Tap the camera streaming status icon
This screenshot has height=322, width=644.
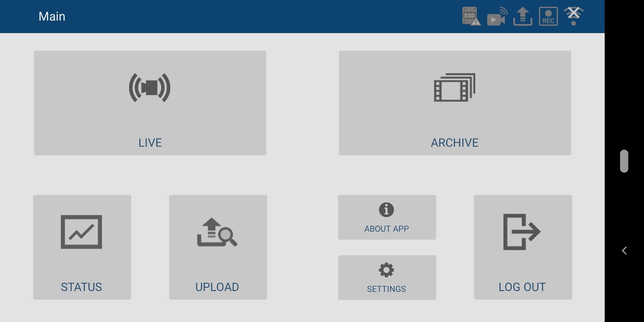pyautogui.click(x=497, y=17)
